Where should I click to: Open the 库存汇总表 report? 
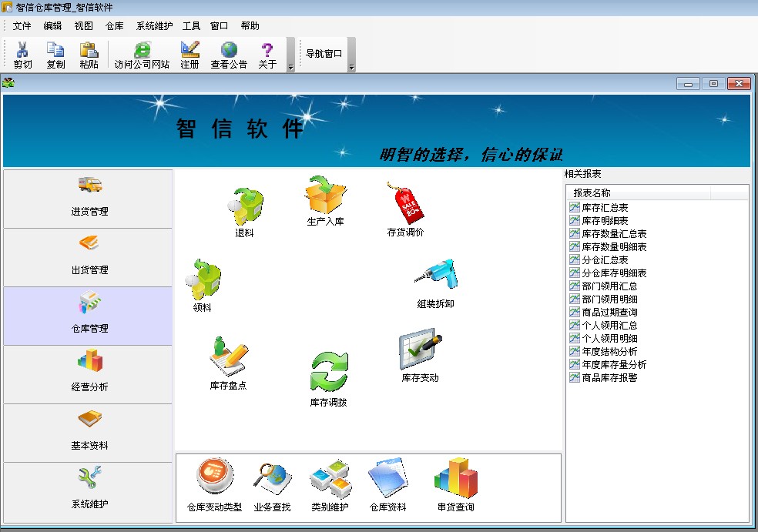tap(599, 208)
